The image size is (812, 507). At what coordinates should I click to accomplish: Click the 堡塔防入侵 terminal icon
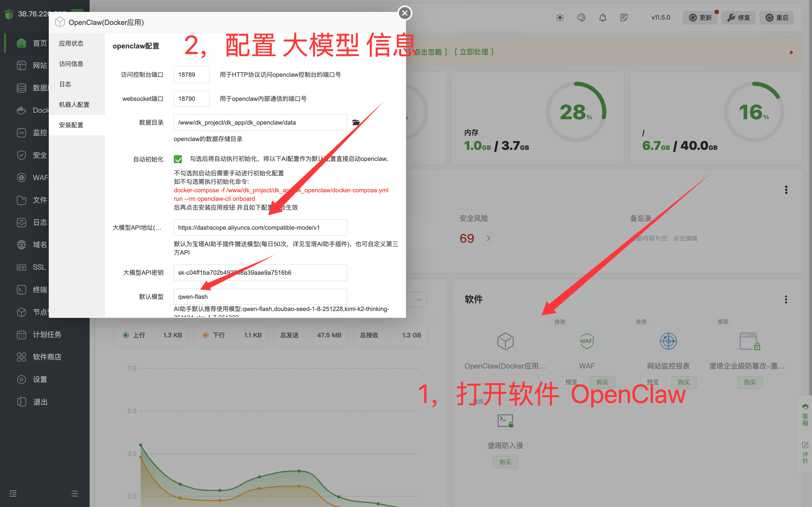505,421
